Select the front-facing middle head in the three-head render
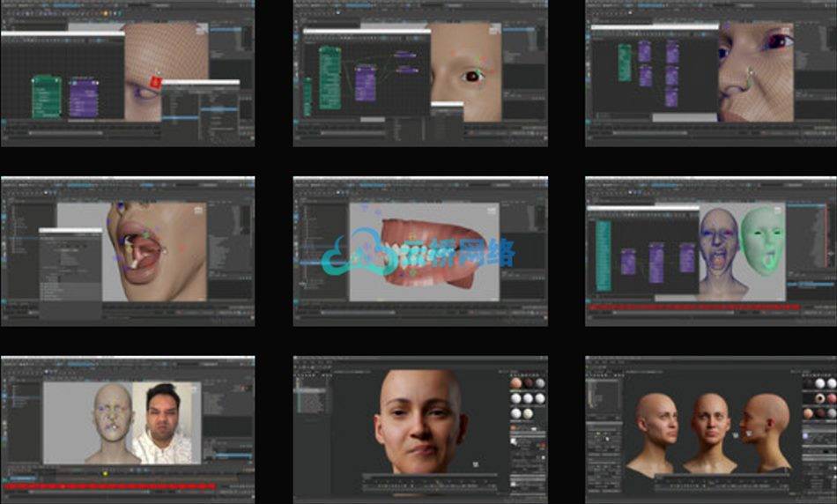The height and width of the screenshot is (504, 837). (710, 433)
